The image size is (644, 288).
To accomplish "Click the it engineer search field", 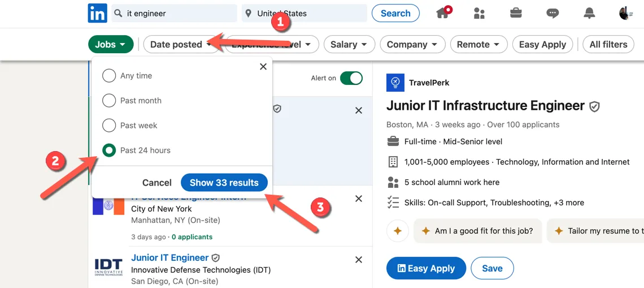I will pyautogui.click(x=175, y=14).
